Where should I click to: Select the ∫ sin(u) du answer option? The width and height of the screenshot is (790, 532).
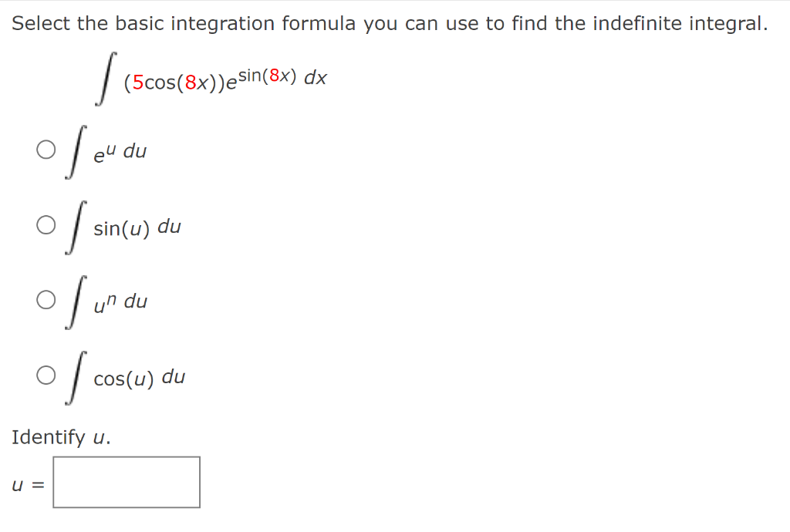tap(46, 224)
